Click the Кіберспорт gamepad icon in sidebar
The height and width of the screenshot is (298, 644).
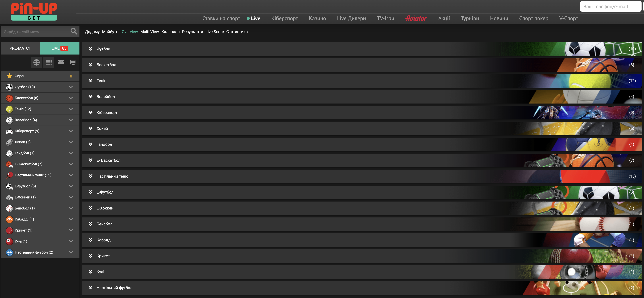tap(10, 131)
